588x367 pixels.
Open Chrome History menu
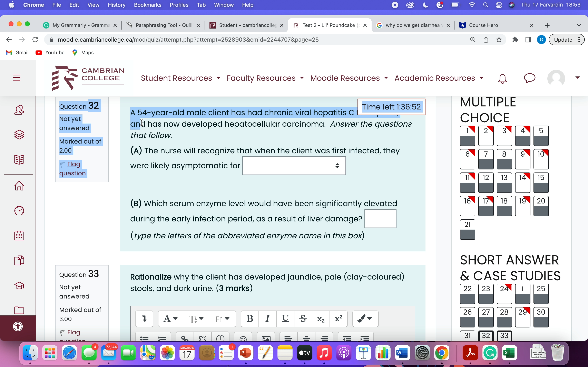click(x=116, y=5)
